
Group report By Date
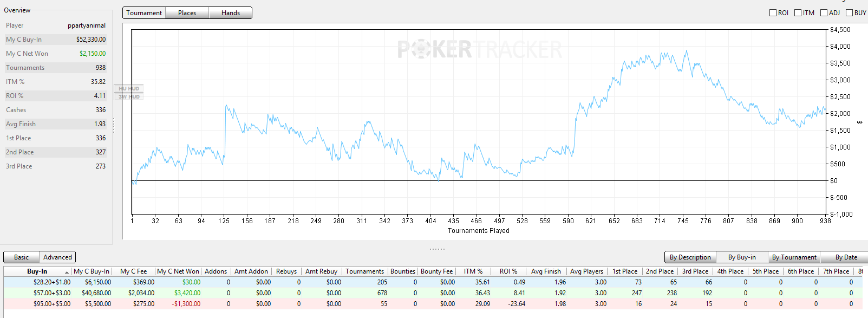coord(846,257)
